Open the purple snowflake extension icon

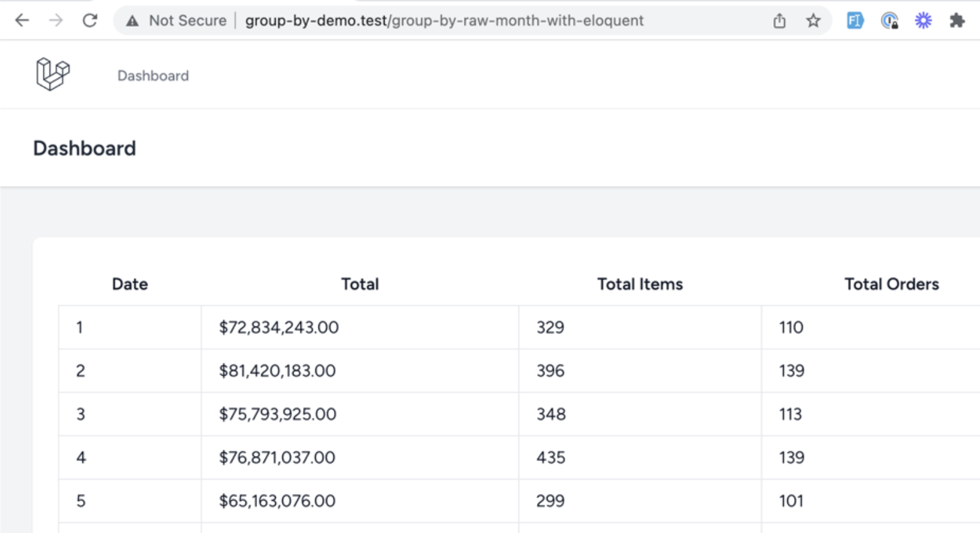[923, 20]
